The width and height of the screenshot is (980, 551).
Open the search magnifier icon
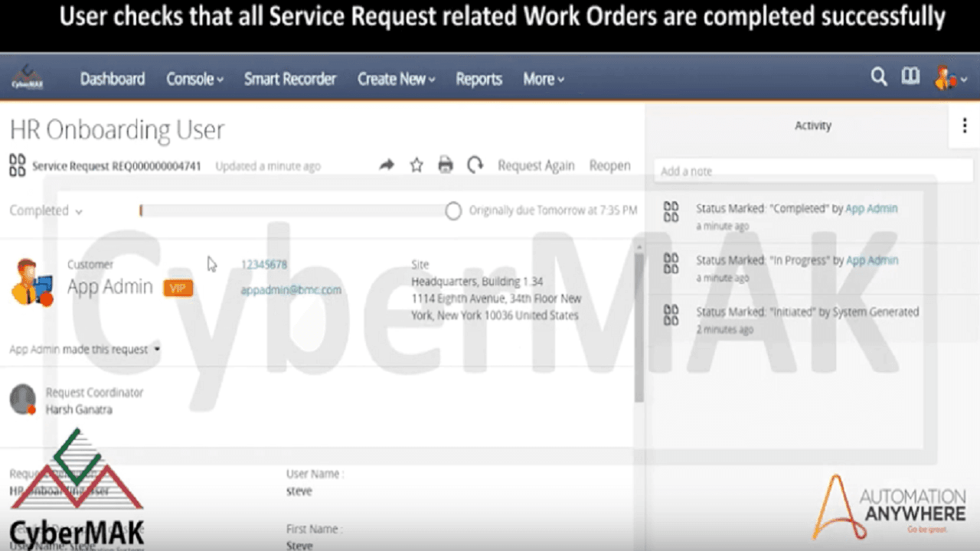879,77
